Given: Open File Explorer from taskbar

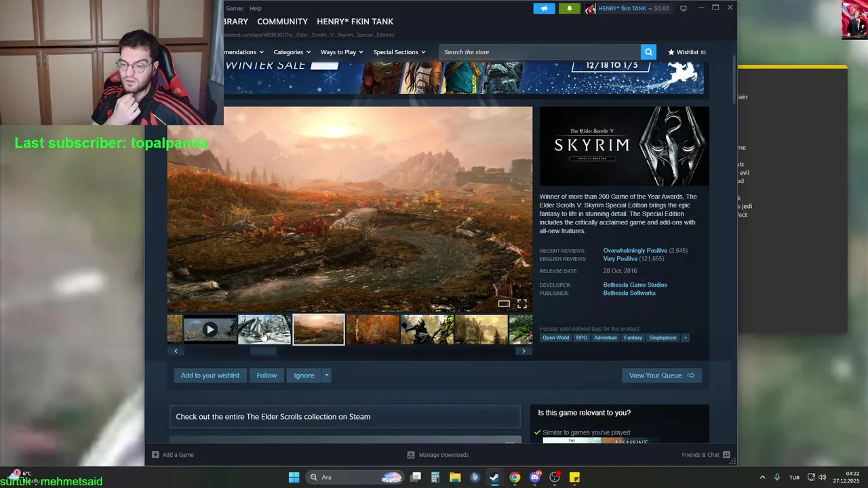Looking at the screenshot, I should pos(455,477).
